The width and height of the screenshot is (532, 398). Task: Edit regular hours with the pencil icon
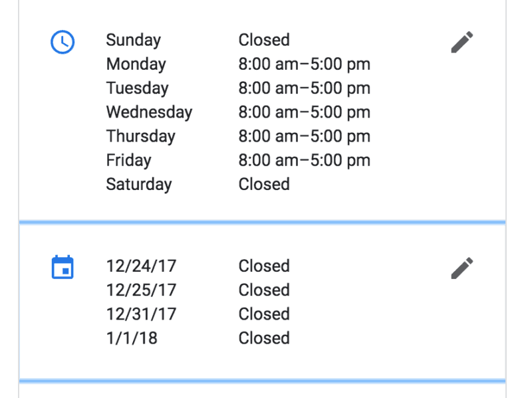462,42
